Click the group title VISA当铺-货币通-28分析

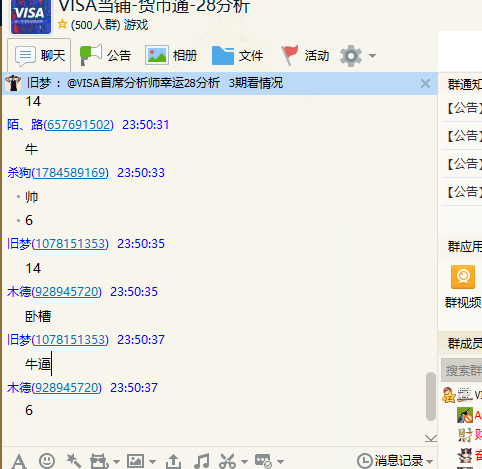(x=154, y=6)
